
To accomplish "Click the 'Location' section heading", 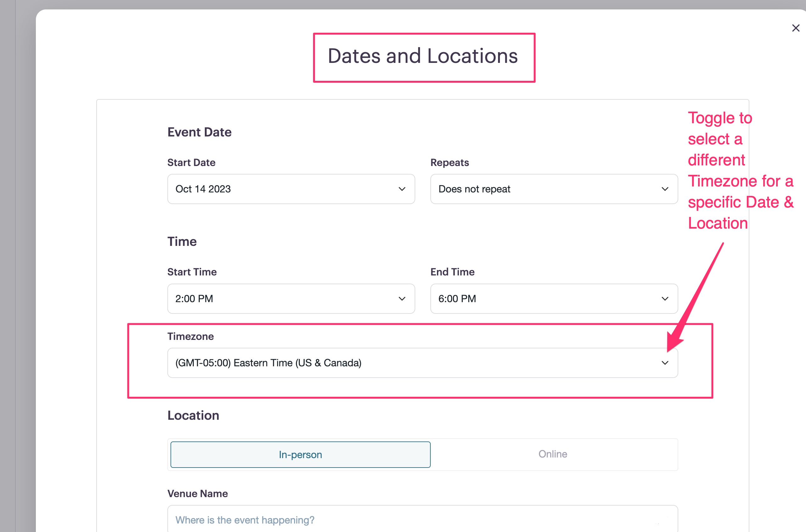I will pos(193,415).
